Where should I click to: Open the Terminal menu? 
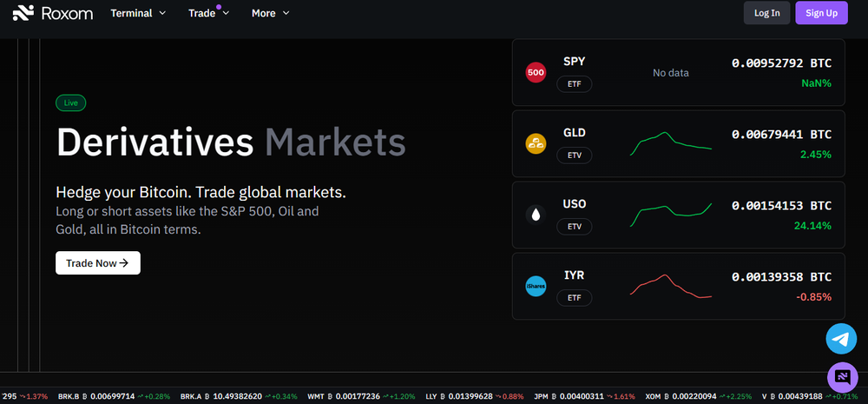[138, 13]
